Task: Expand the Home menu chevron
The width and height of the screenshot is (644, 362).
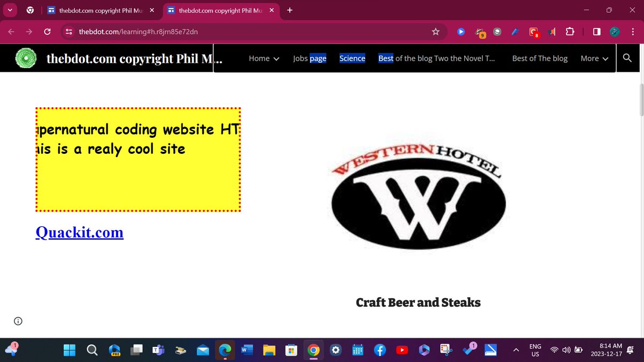Action: (x=277, y=58)
